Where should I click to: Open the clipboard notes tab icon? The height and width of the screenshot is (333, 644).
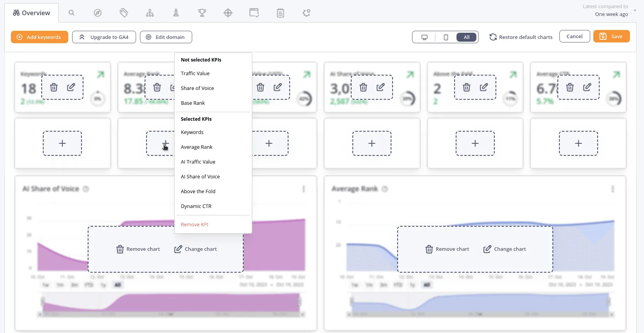(280, 13)
